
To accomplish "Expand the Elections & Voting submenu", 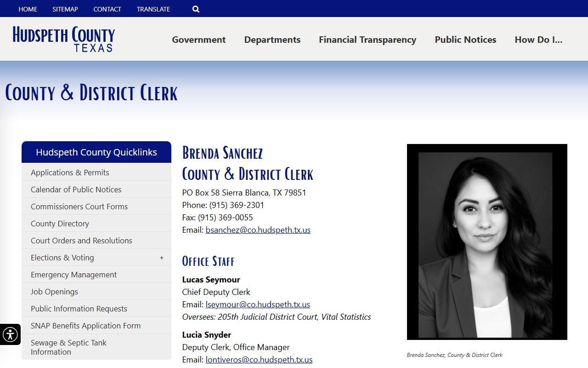I will (x=162, y=258).
